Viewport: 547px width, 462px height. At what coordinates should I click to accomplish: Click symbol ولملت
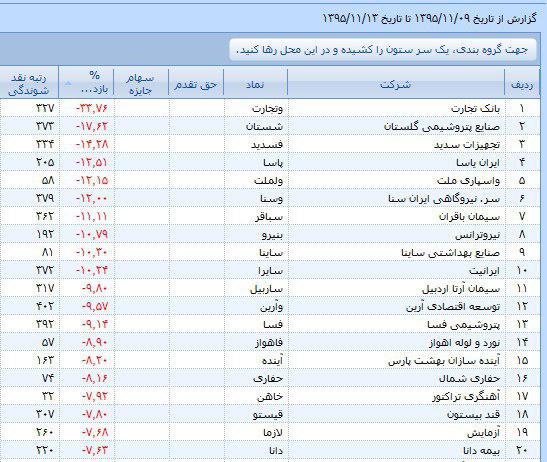[268, 181]
